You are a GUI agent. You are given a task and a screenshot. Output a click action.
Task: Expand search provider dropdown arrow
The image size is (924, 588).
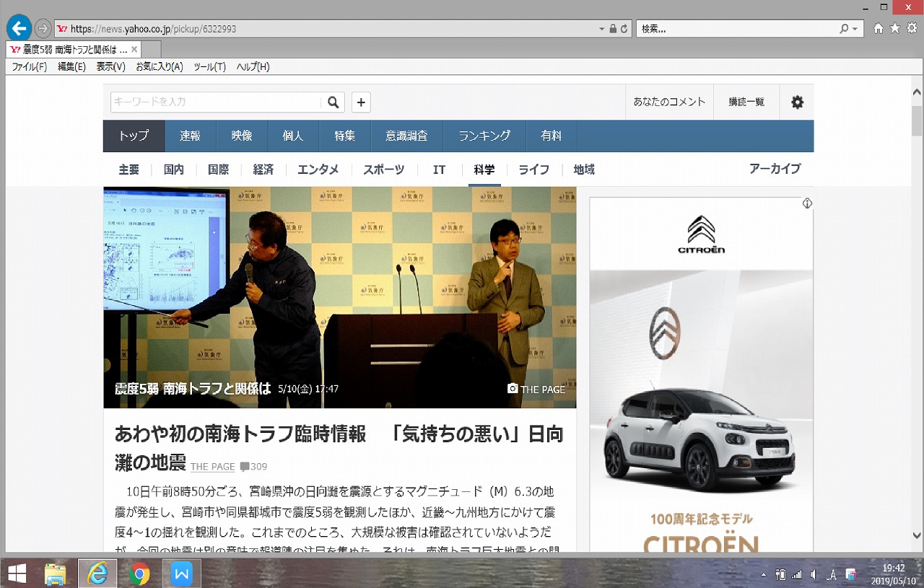tap(855, 29)
